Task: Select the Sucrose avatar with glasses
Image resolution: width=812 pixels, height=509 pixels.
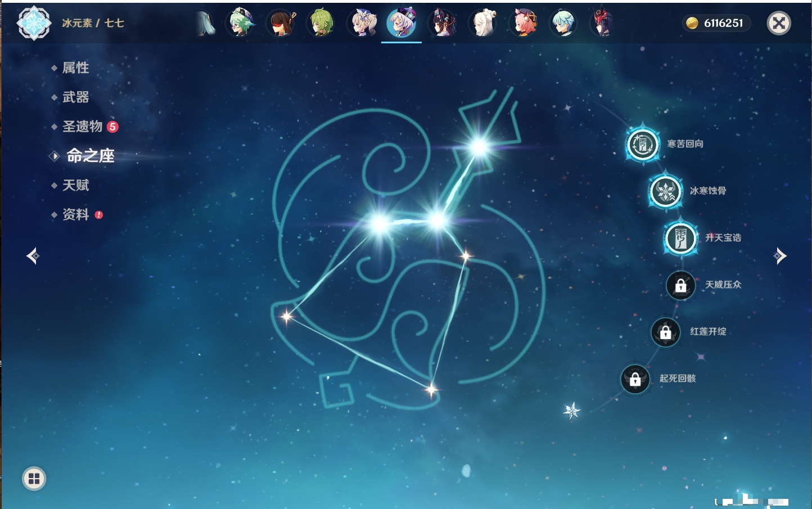Action: click(x=241, y=24)
